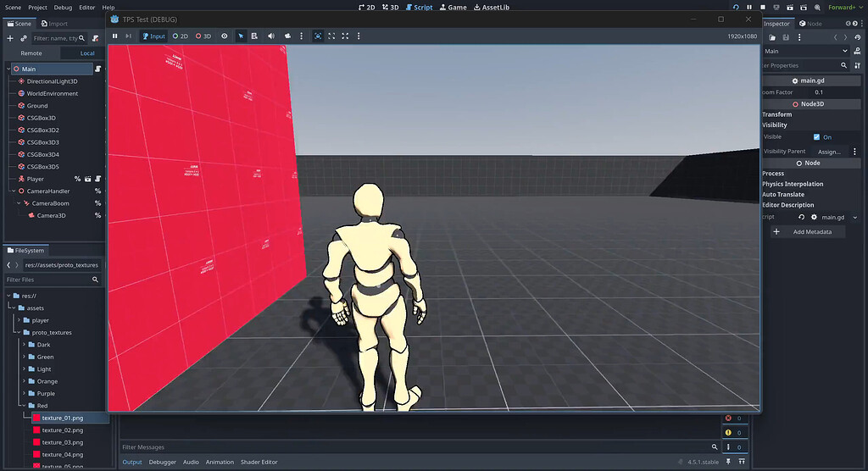Open the Debug menu
This screenshot has width=868, height=471.
[x=63, y=7]
